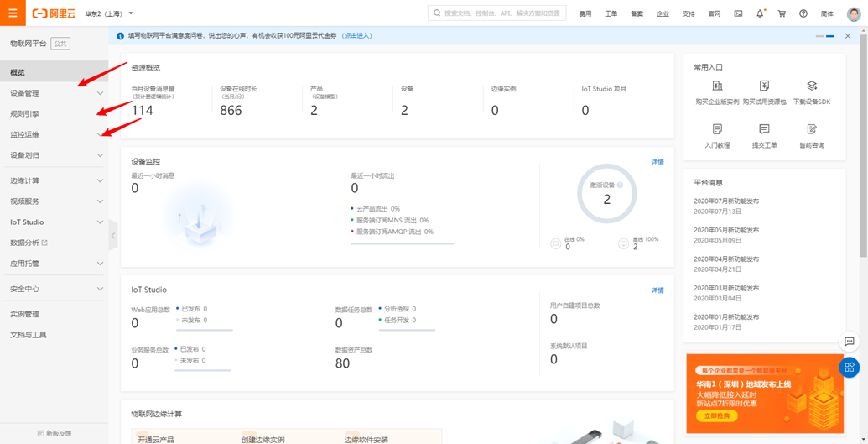
Task: Open 工单 in the top navigation
Action: (611, 14)
